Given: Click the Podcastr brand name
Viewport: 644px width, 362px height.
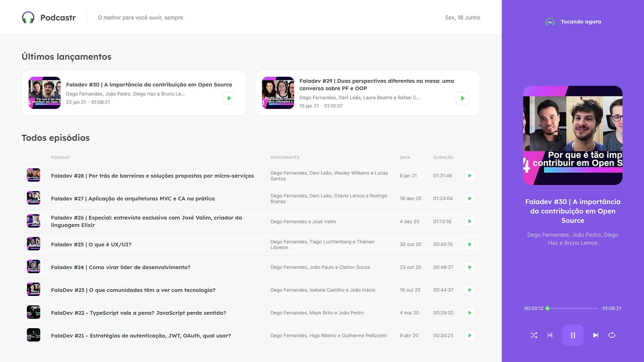Looking at the screenshot, I should [58, 17].
